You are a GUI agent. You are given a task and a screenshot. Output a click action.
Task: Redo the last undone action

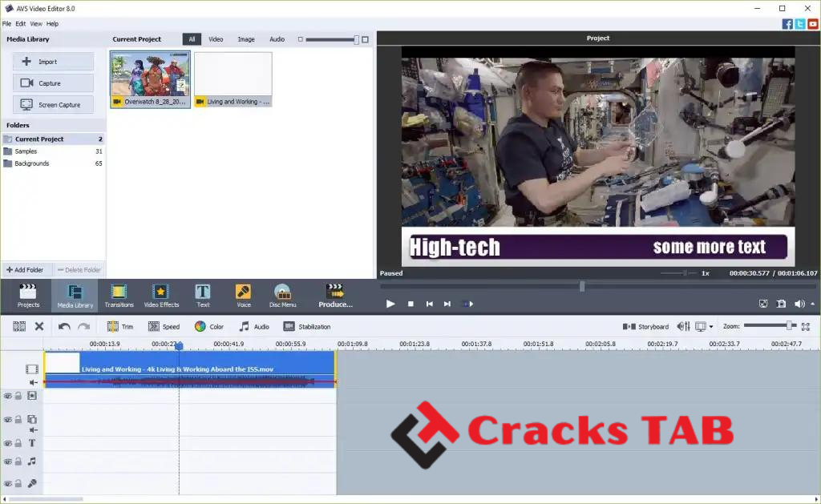click(83, 327)
